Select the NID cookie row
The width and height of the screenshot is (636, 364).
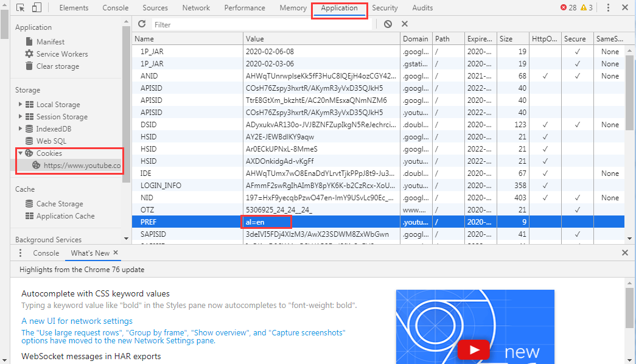(378, 198)
